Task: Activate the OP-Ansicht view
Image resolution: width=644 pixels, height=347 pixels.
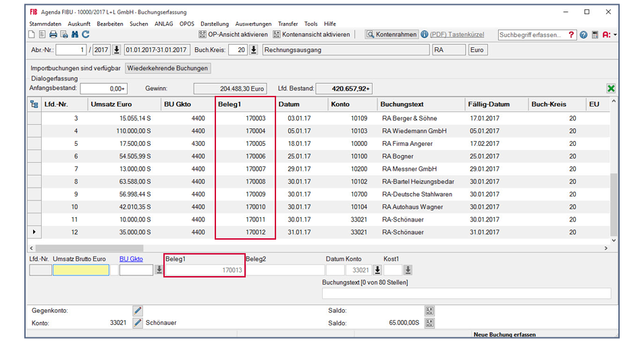Action: point(233,34)
